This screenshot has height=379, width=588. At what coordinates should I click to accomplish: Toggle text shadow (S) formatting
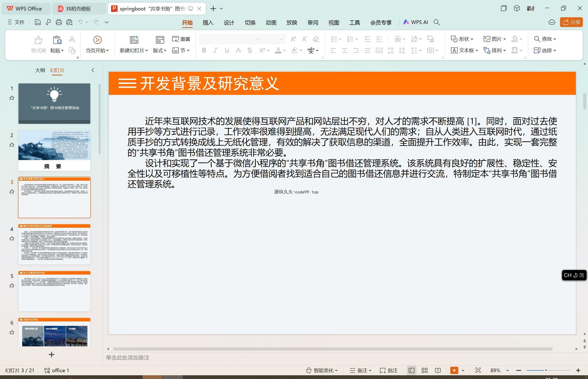point(249,50)
